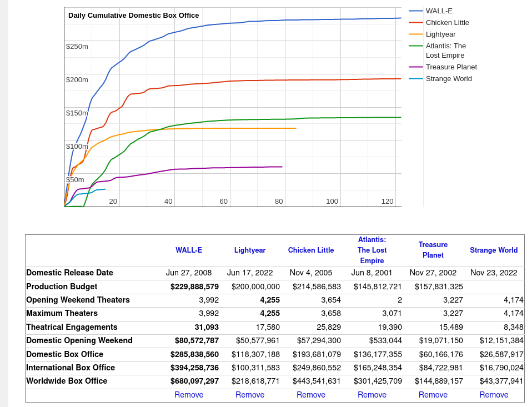Open the Atlantis: The Lost Empire table link
Image resolution: width=532 pixels, height=407 pixels.
[x=372, y=250]
